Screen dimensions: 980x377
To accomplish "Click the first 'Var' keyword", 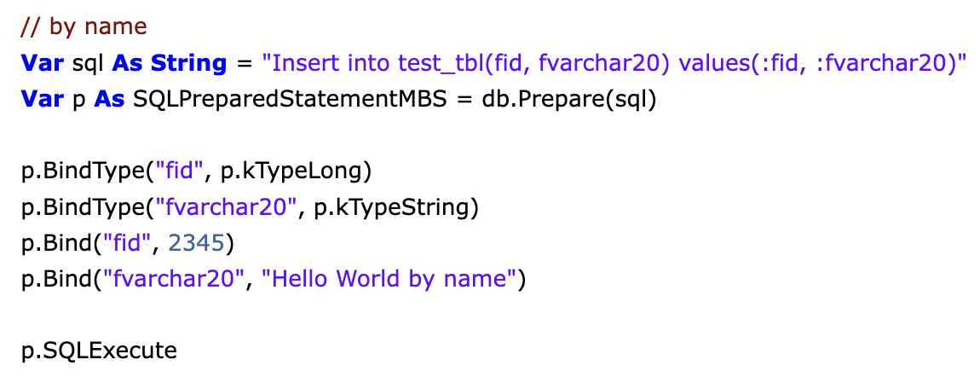I will tap(43, 63).
